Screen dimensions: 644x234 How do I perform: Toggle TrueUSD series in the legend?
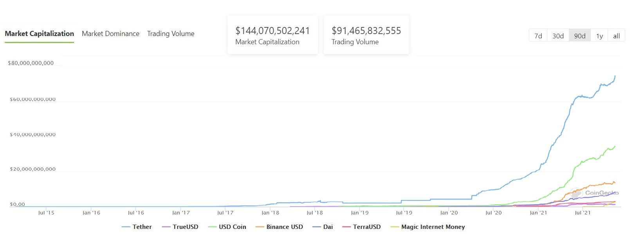180,227
